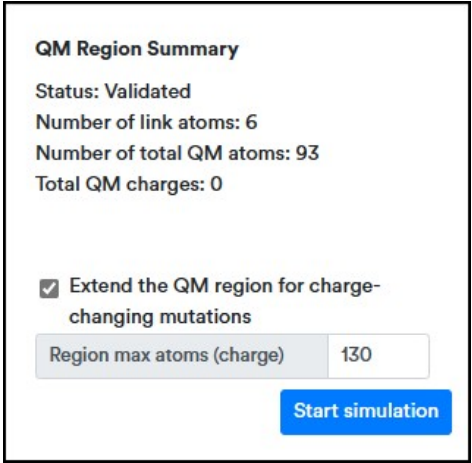Focus the Region max atoms input field

click(378, 356)
